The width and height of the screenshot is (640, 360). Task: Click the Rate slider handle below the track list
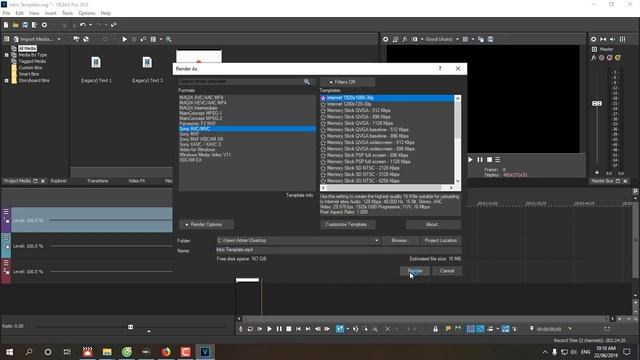tap(130, 327)
